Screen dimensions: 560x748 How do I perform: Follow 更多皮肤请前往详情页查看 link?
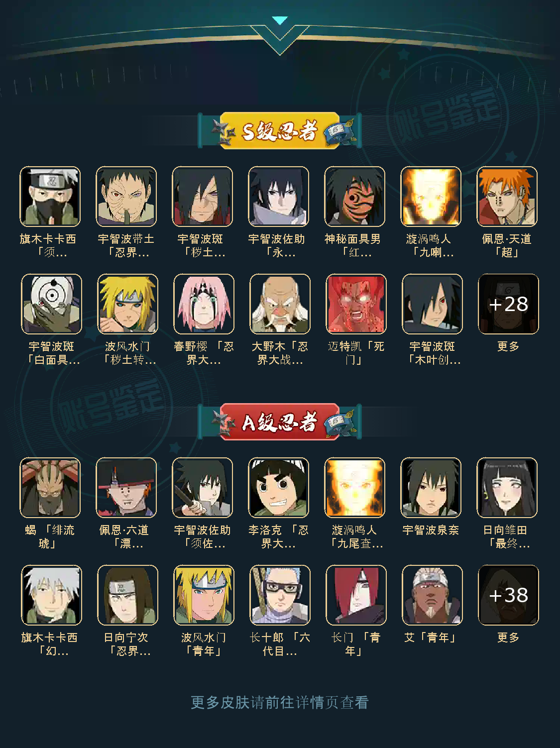pyautogui.click(x=280, y=702)
